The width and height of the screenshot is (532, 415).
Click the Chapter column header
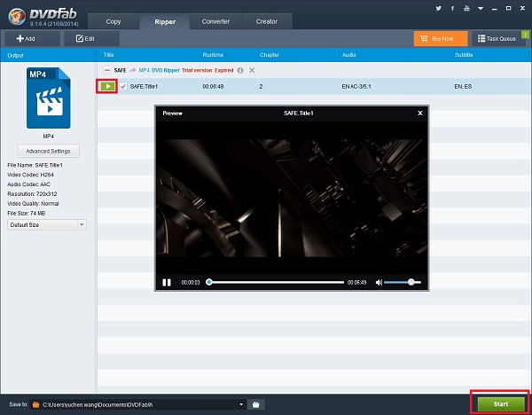270,55
